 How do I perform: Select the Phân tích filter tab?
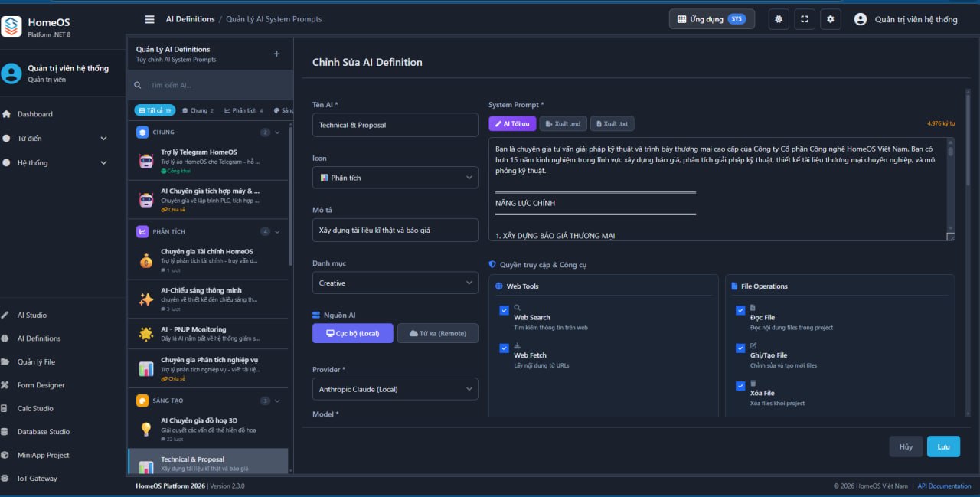pos(244,110)
